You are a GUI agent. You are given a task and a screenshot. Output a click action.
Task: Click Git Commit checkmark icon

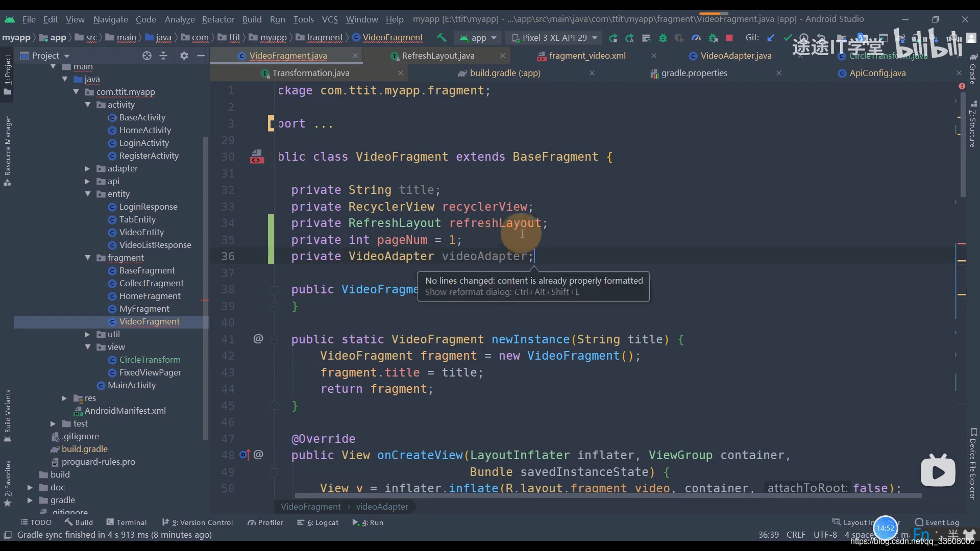point(788,38)
